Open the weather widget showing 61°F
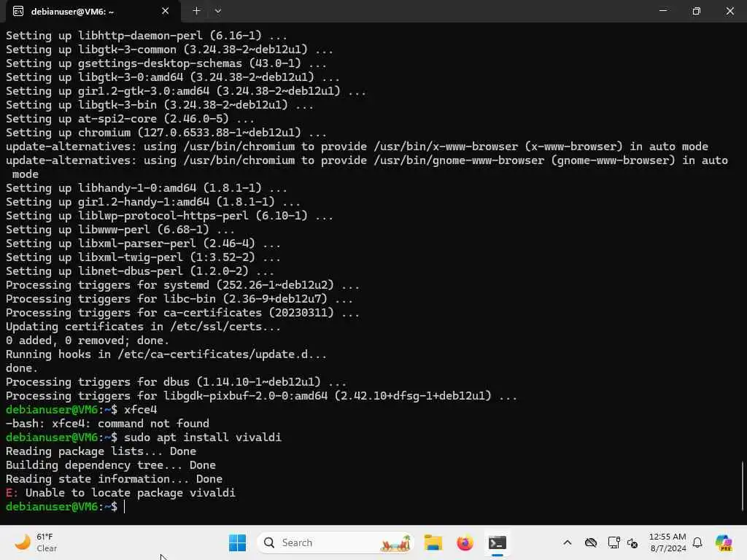 pyautogui.click(x=36, y=542)
